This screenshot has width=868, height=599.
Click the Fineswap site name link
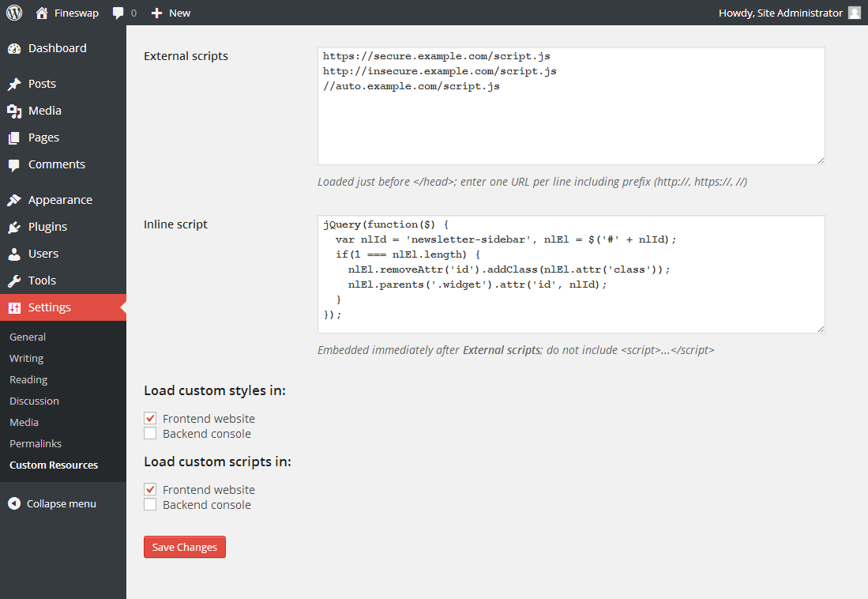pyautogui.click(x=77, y=13)
